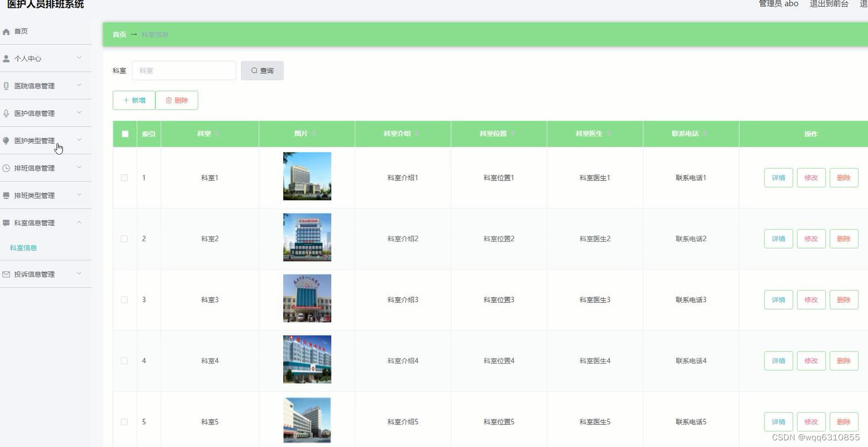Image resolution: width=868 pixels, height=447 pixels.
Task: Click the envelope icon beside 投诉信息管理
Action: (x=6, y=275)
